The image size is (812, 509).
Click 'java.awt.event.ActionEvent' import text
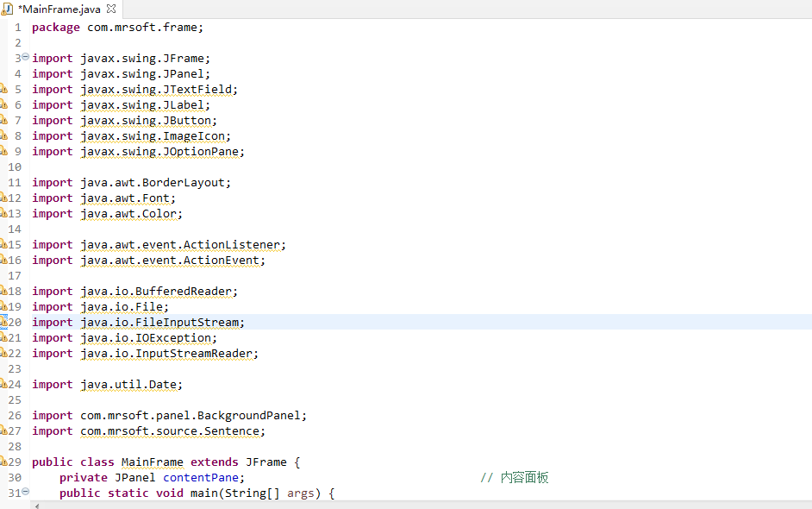pyautogui.click(x=170, y=261)
